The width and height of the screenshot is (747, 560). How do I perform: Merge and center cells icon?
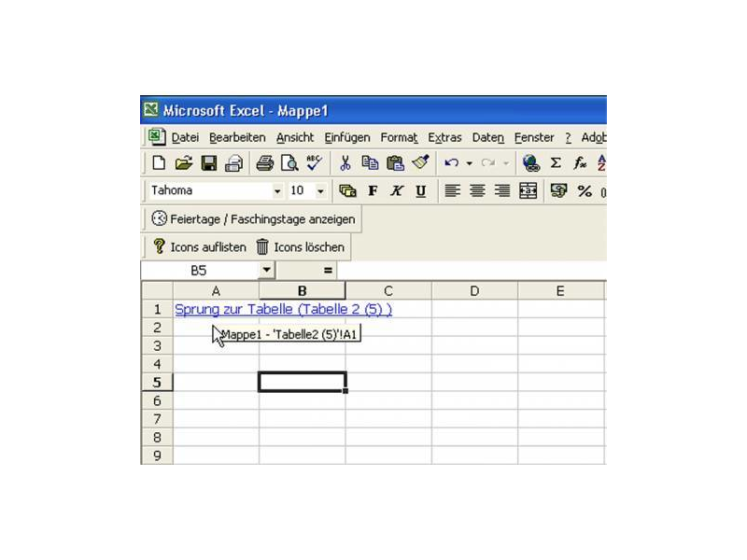point(528,191)
